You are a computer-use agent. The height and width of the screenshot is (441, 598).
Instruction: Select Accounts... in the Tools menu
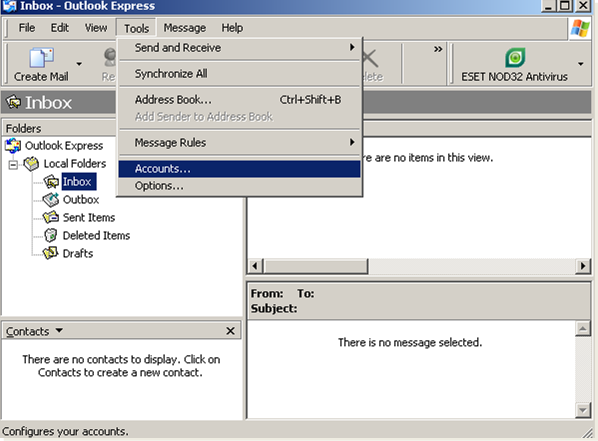pos(240,169)
